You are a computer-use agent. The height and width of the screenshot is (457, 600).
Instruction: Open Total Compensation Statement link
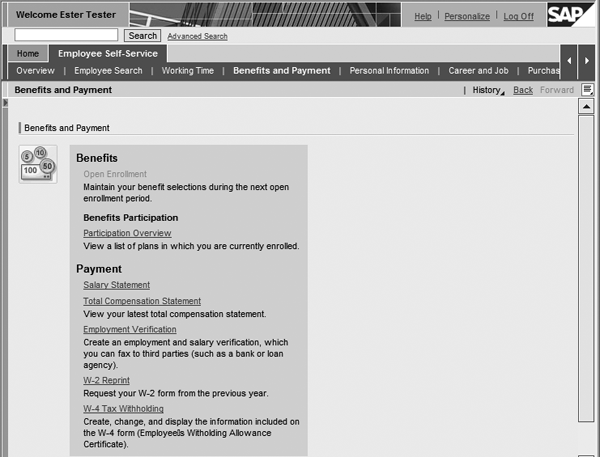pyautogui.click(x=142, y=301)
